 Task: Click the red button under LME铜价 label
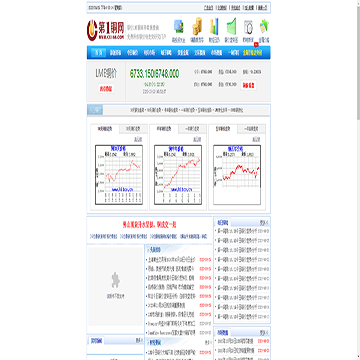pos(106,89)
